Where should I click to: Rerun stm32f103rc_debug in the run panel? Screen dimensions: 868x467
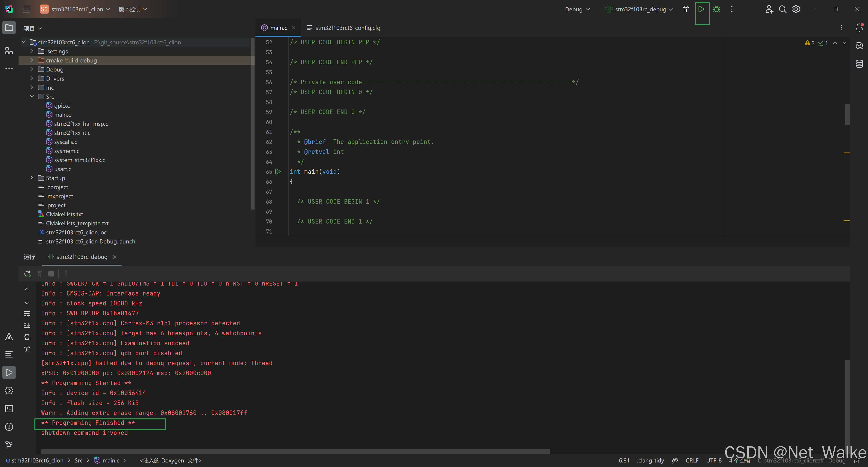[x=27, y=274]
